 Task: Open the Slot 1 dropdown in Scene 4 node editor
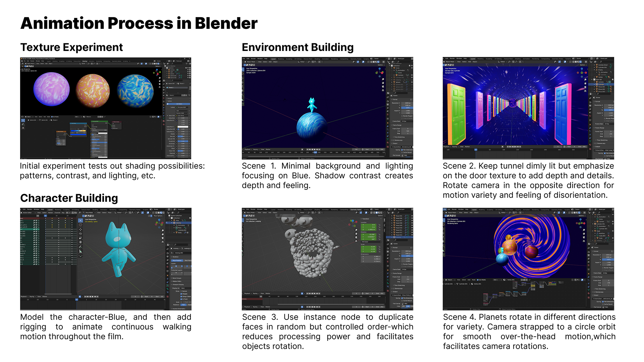coord(497,280)
